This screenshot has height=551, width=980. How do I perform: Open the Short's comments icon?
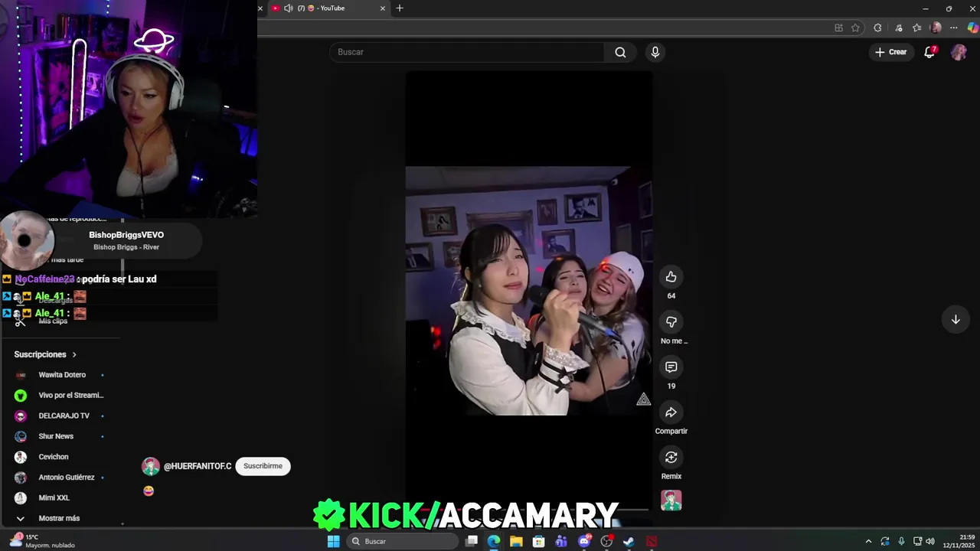point(671,367)
